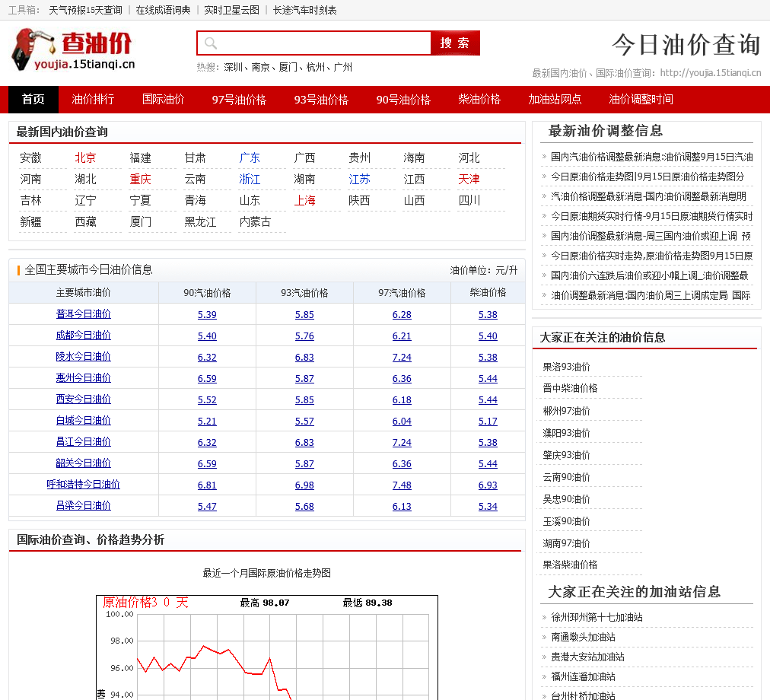Image resolution: width=770 pixels, height=700 pixels.
Task: Open 贵港大安站加油站 link
Action: (588, 657)
